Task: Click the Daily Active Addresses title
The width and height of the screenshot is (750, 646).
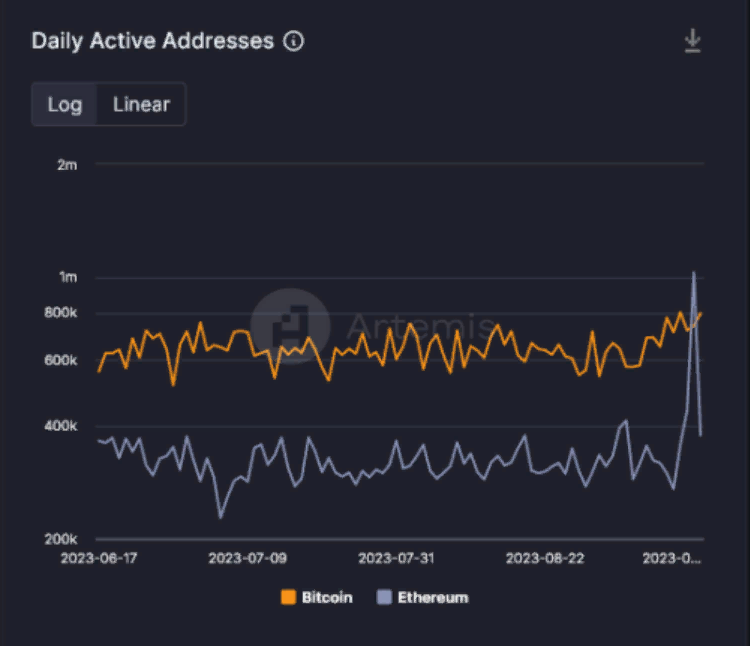Action: (152, 41)
